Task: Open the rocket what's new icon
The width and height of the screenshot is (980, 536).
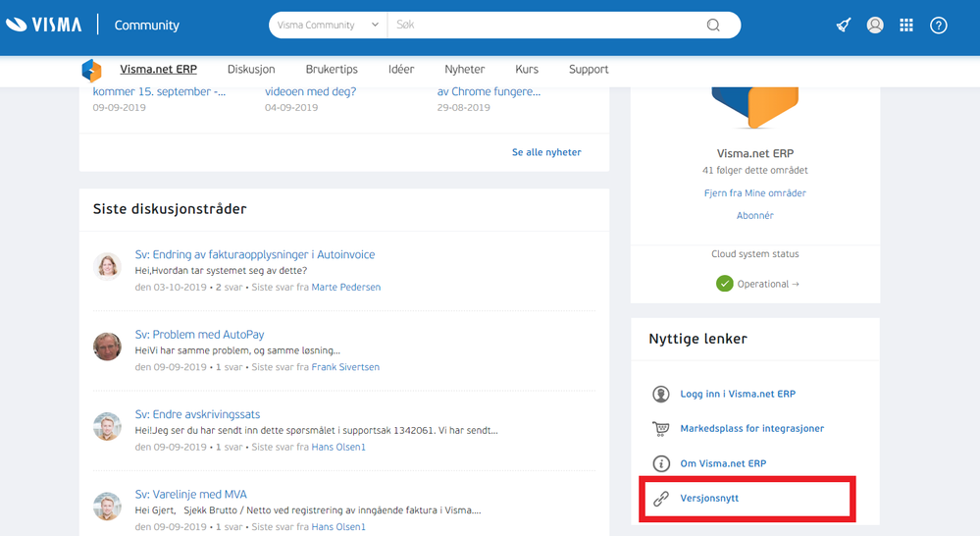Action: click(x=844, y=25)
